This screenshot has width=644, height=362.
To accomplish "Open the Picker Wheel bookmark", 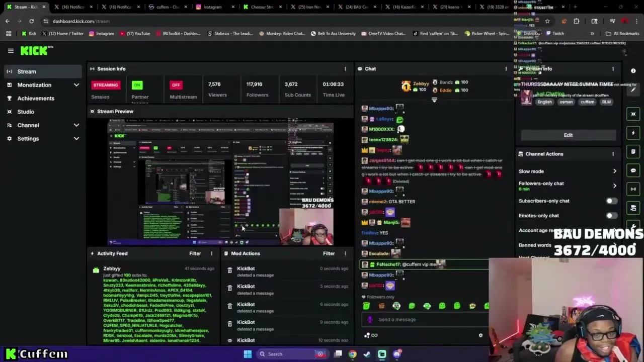I will tap(488, 34).
